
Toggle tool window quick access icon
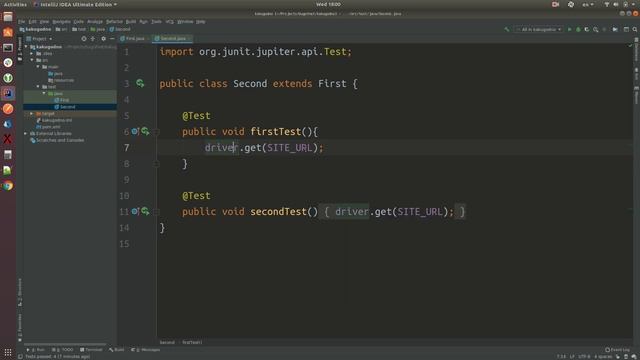(20, 356)
